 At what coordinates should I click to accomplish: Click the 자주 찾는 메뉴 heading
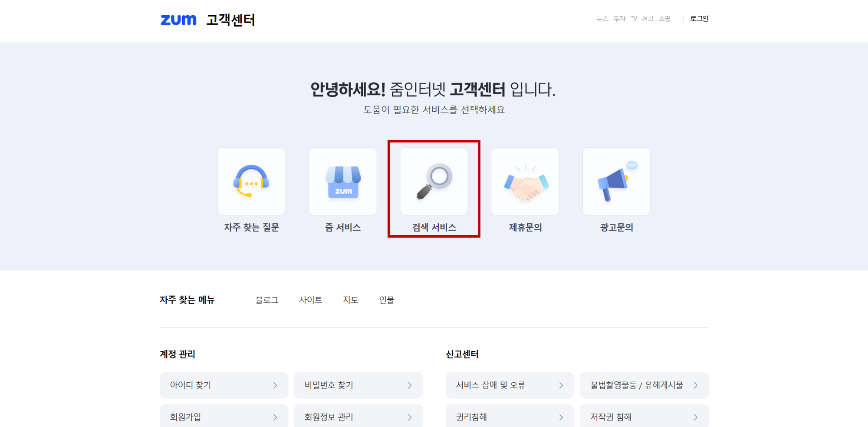coord(187,300)
